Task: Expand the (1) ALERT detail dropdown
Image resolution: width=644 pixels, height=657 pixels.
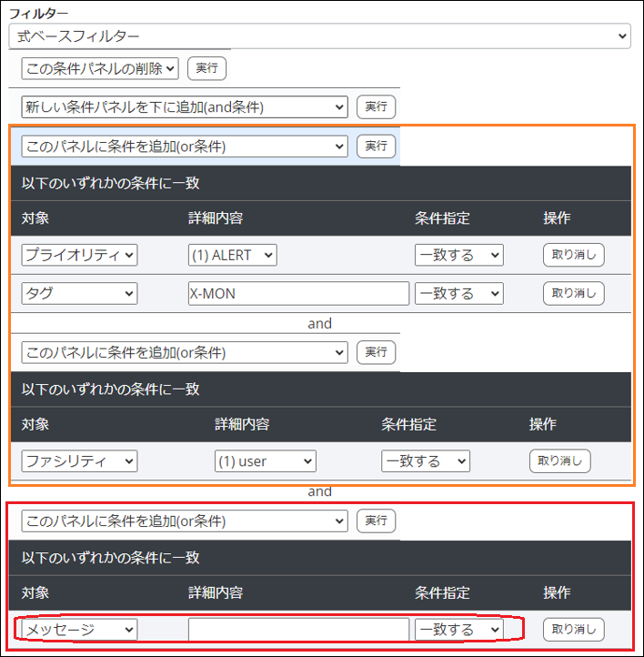Action: [x=232, y=255]
